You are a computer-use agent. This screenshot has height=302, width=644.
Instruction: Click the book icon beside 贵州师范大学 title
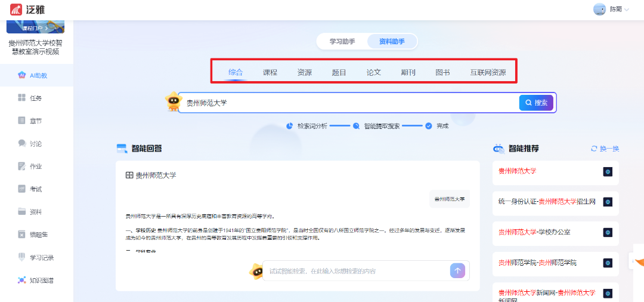(129, 175)
